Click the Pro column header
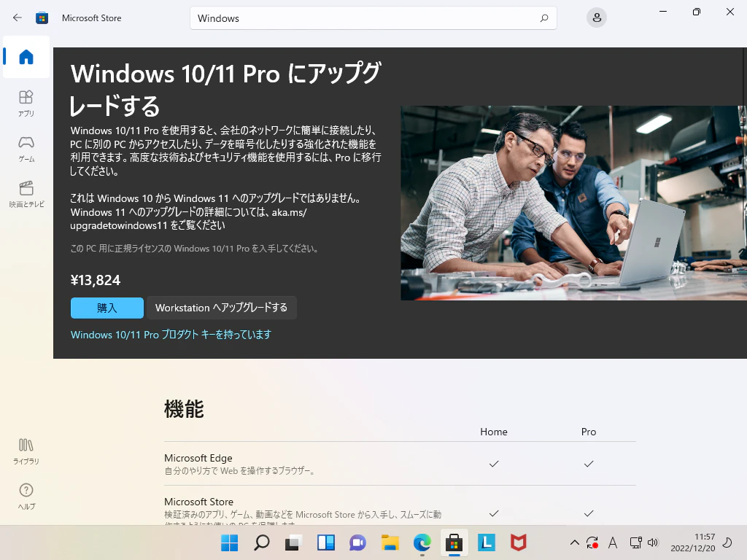 pos(589,432)
